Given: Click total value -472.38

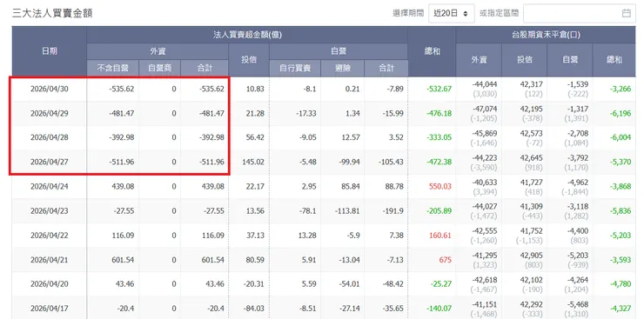Looking at the screenshot, I should point(439,162).
